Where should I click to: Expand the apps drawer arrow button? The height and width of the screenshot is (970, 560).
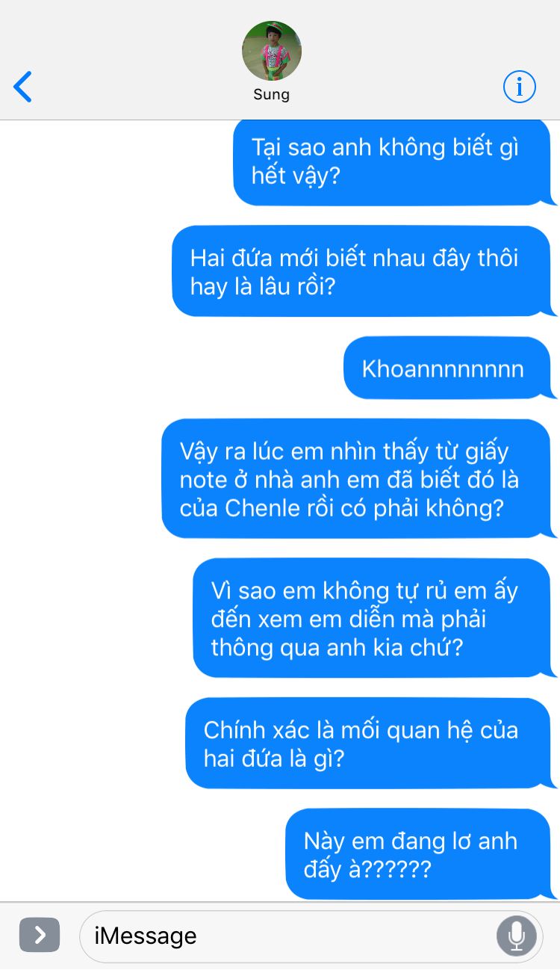coord(40,935)
